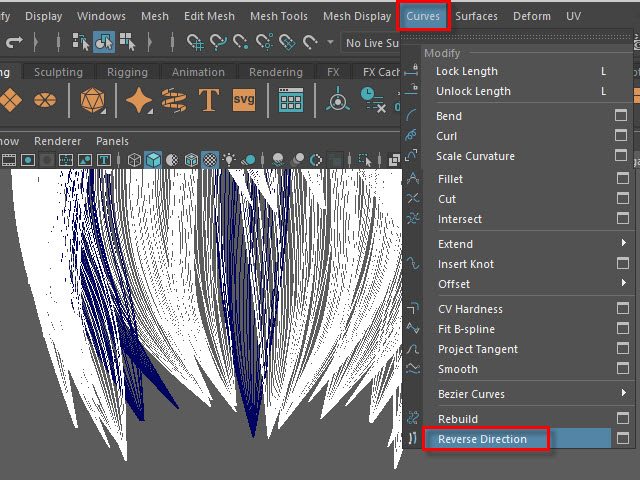Open the Curves menu
640x480 pixels.
(x=422, y=16)
